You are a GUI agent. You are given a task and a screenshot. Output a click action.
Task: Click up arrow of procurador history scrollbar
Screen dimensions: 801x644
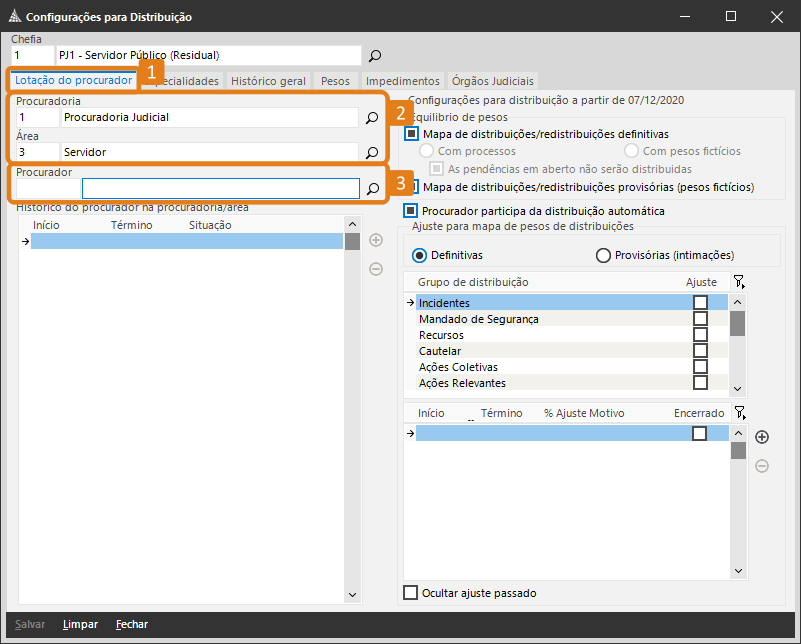tap(352, 224)
